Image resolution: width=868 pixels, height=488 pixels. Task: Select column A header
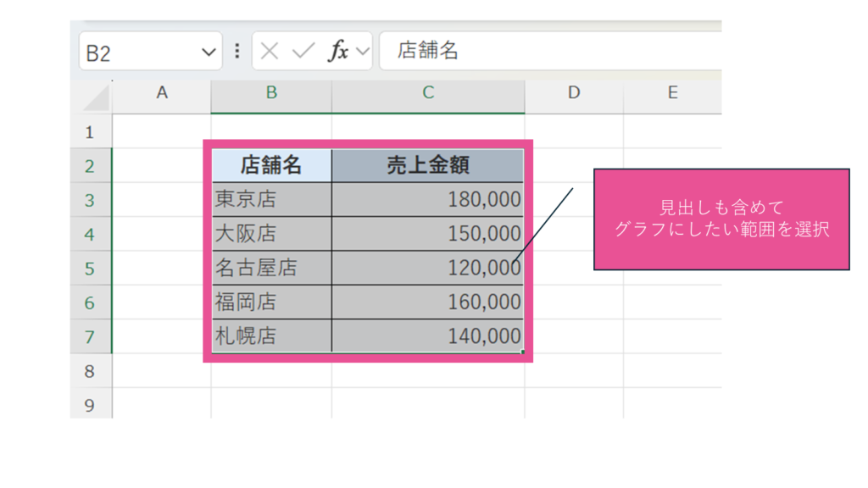(x=161, y=93)
